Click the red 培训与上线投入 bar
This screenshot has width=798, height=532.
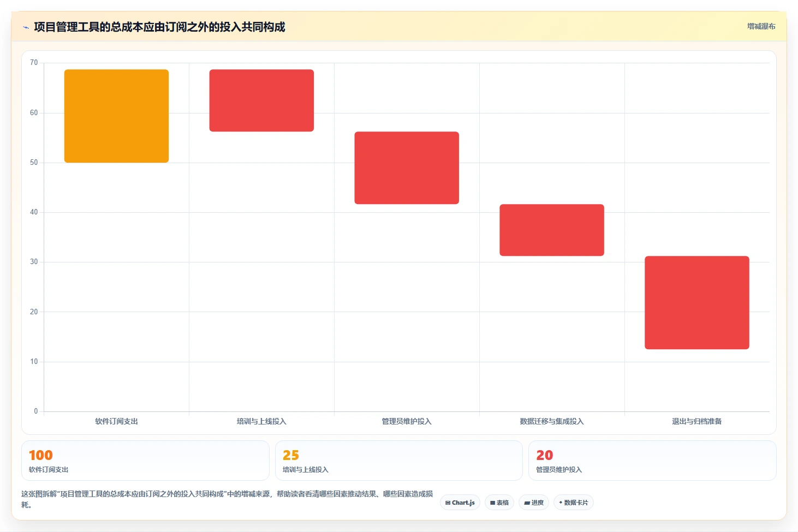coord(261,100)
